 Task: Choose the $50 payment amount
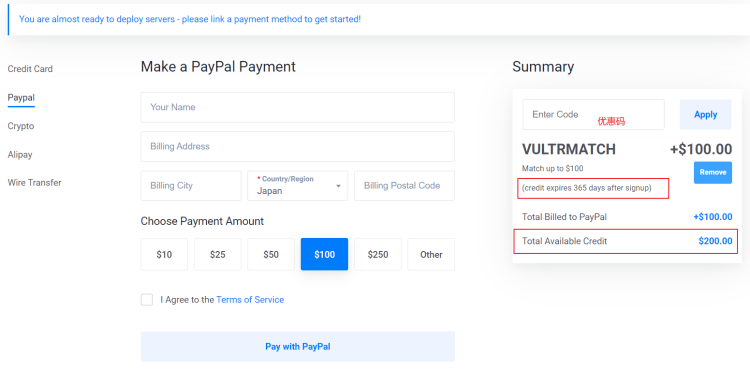[271, 254]
